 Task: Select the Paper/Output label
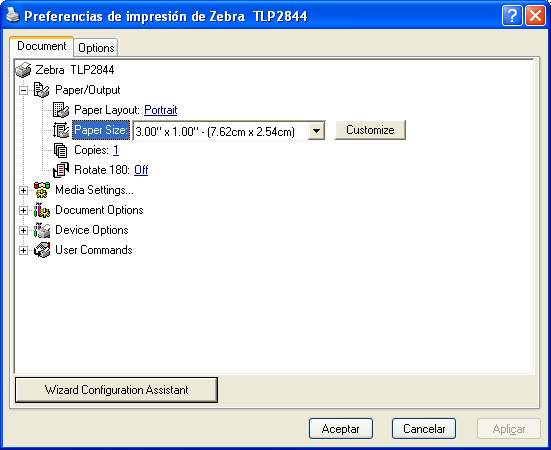click(x=88, y=90)
